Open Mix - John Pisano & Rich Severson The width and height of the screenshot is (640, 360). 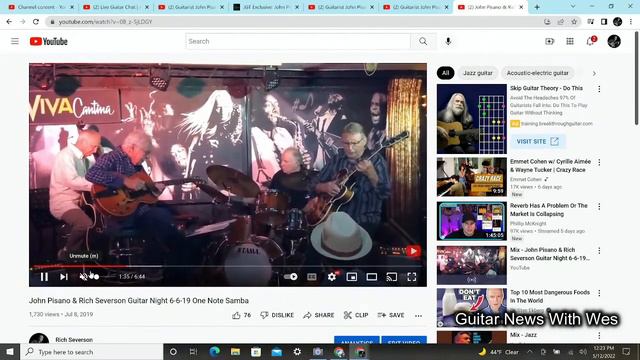point(549,254)
